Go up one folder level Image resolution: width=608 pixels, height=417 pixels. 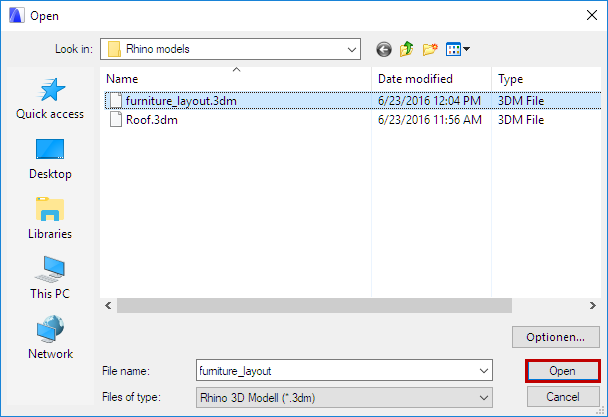(x=406, y=49)
